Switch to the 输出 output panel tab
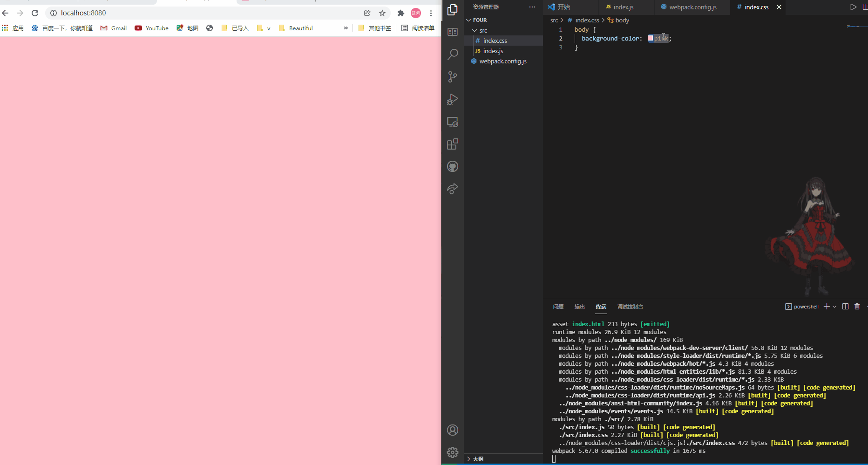This screenshot has width=868, height=465. (x=579, y=307)
